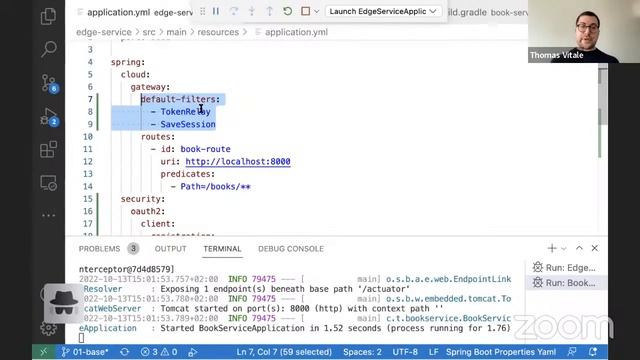Image resolution: width=640 pixels, height=360 pixels.
Task: Pause the debug session
Action: 216,11
